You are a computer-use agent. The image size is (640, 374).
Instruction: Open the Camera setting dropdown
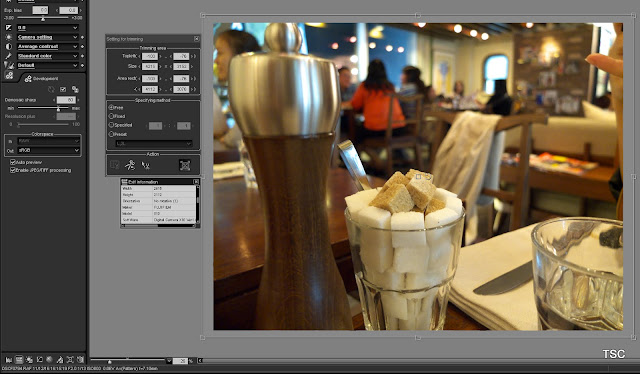tap(47, 37)
